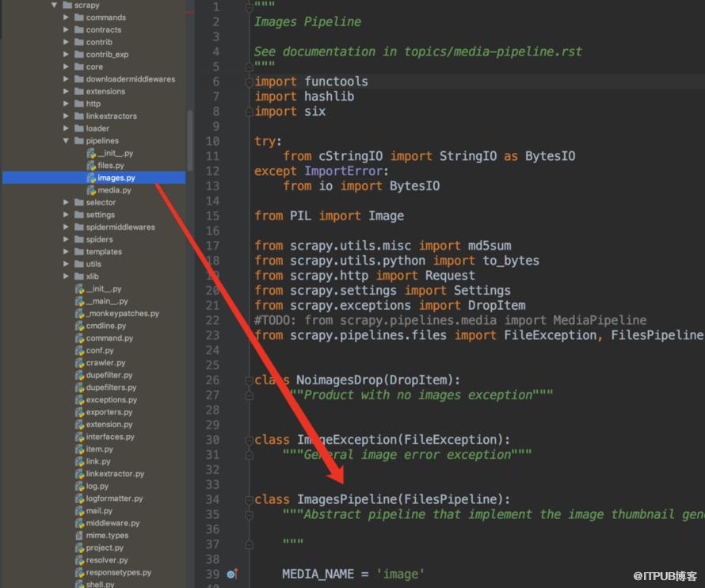This screenshot has height=588, width=705.
Task: Click the media.py file icon
Action: click(x=91, y=190)
